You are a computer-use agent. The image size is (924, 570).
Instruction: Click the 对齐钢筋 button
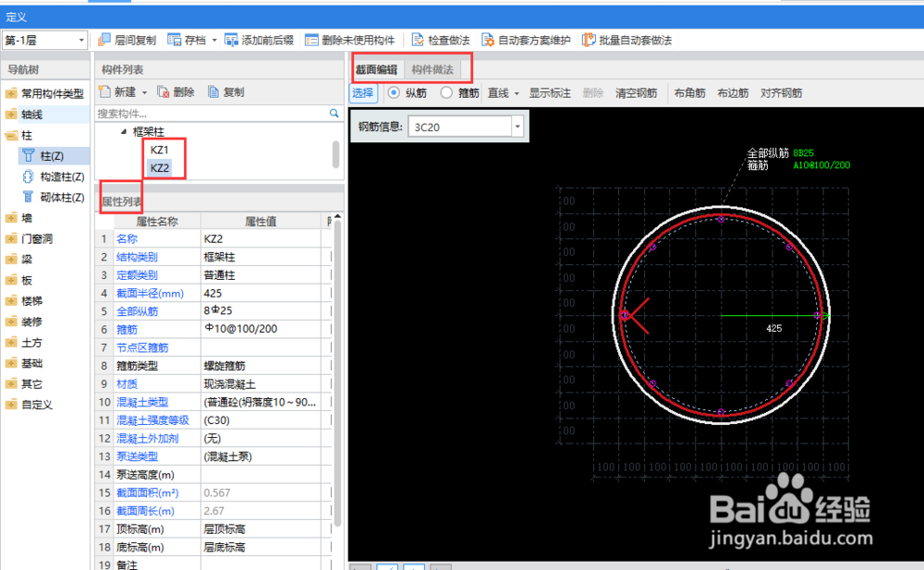781,93
